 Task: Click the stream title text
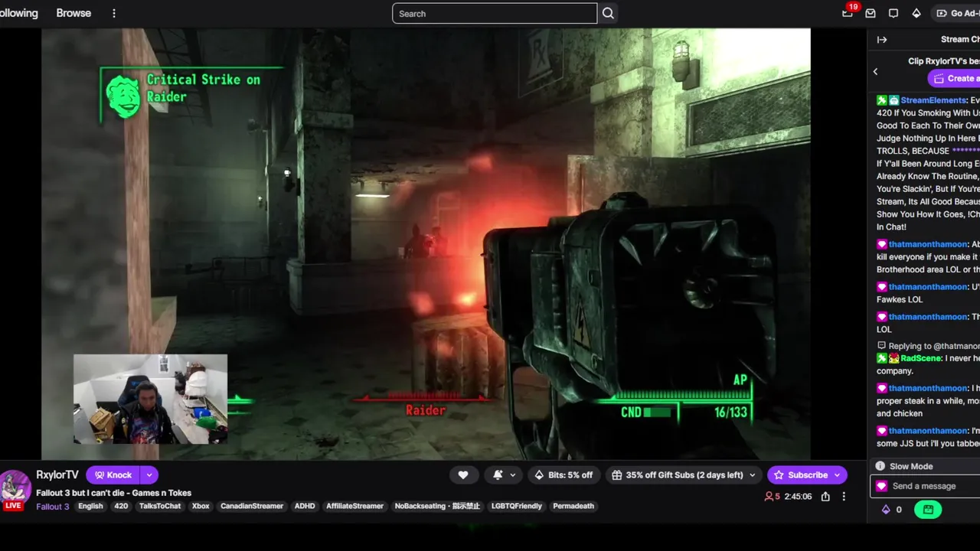[x=113, y=493]
